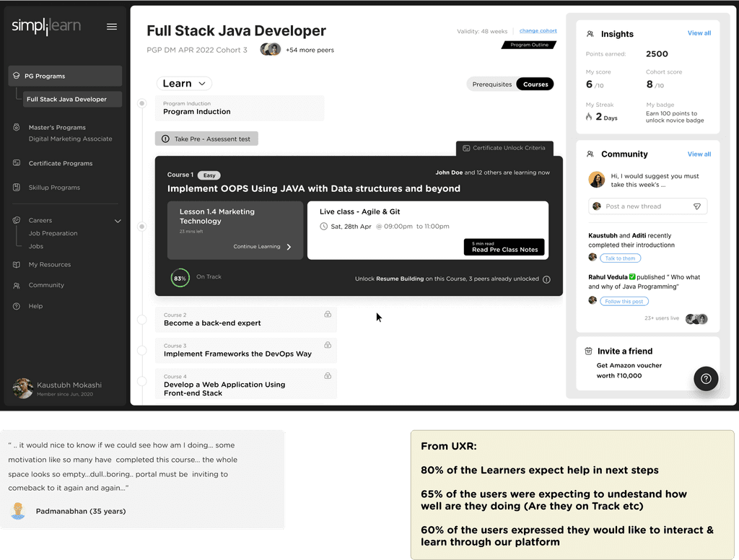Click the live users avatars near 23+ users live

[x=696, y=319]
